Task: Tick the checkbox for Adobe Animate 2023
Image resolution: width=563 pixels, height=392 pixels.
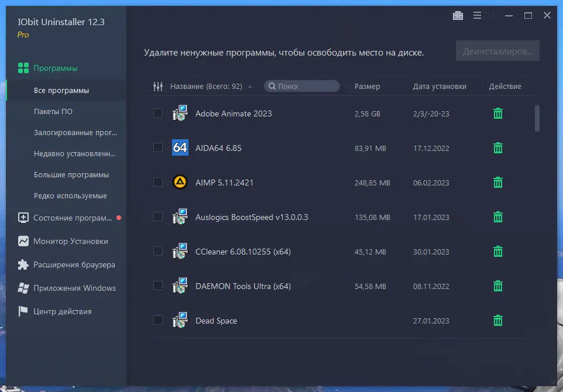Action: [x=158, y=113]
